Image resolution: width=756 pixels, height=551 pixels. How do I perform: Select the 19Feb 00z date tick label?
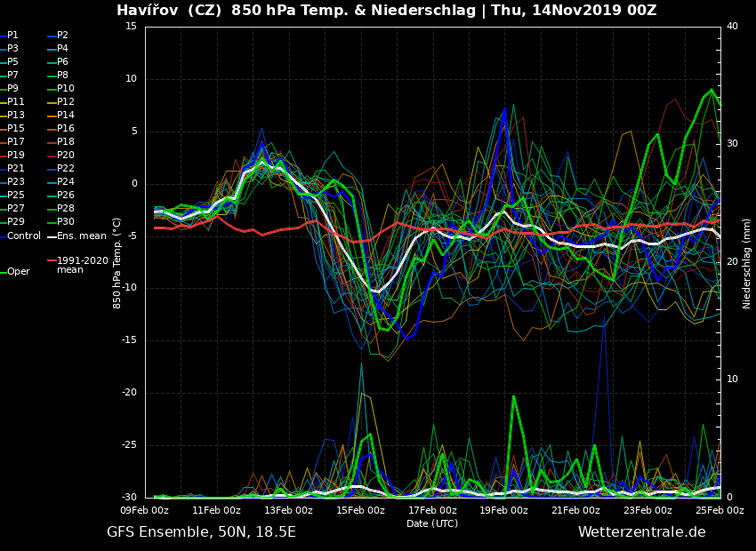(504, 510)
